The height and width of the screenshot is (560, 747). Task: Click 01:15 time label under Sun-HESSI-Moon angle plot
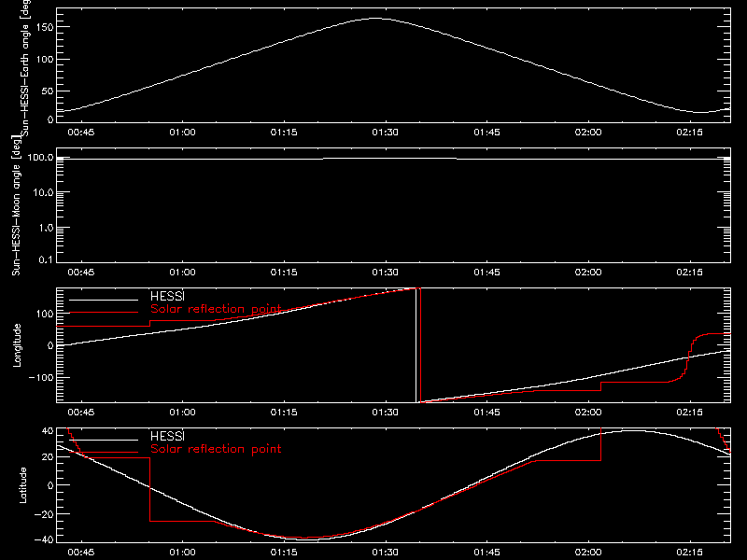pyautogui.click(x=284, y=272)
